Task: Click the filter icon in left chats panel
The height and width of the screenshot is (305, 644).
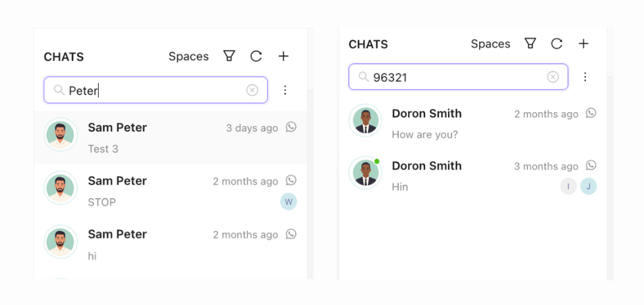Action: coord(229,56)
